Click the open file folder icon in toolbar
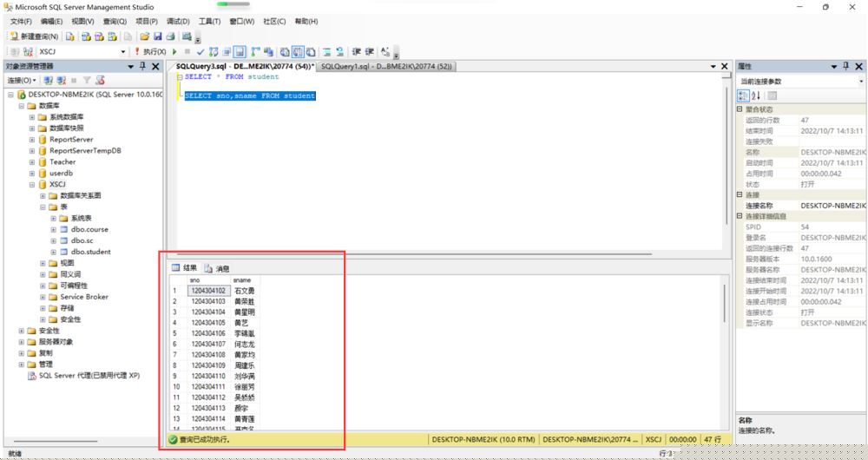 click(143, 36)
